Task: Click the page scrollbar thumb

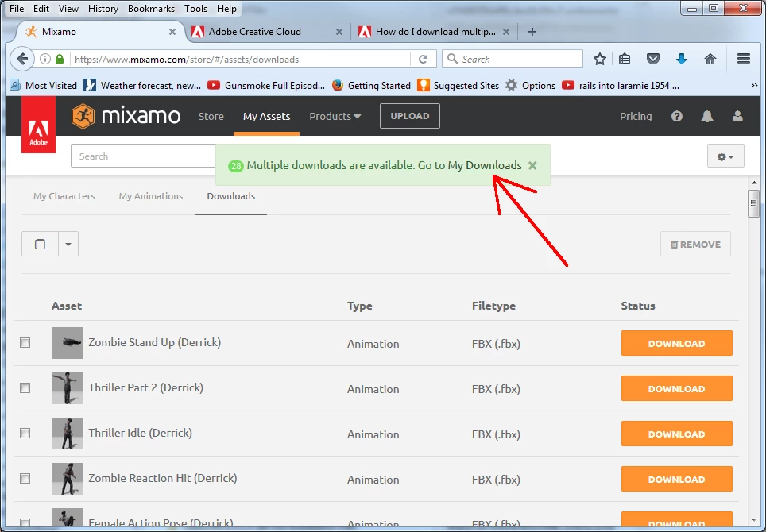Action: pos(754,204)
